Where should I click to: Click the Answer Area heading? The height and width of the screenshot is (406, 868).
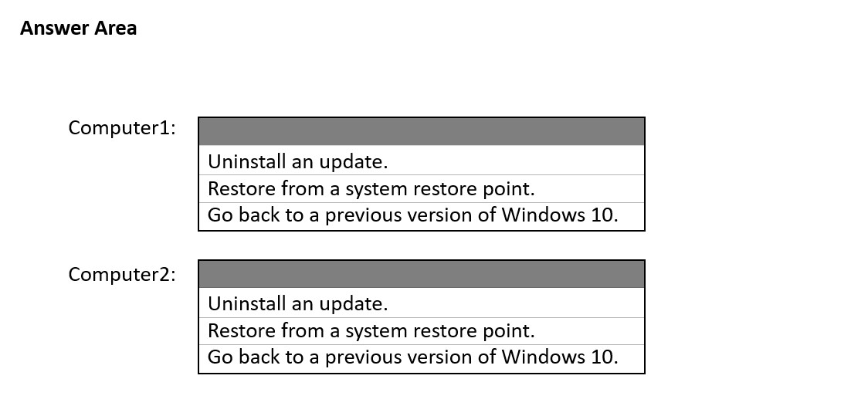(x=78, y=29)
